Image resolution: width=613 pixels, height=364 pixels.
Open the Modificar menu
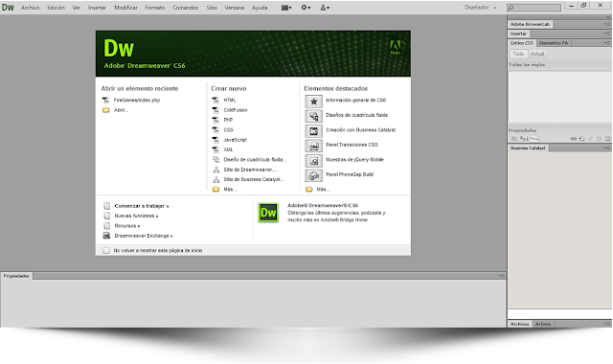click(125, 8)
